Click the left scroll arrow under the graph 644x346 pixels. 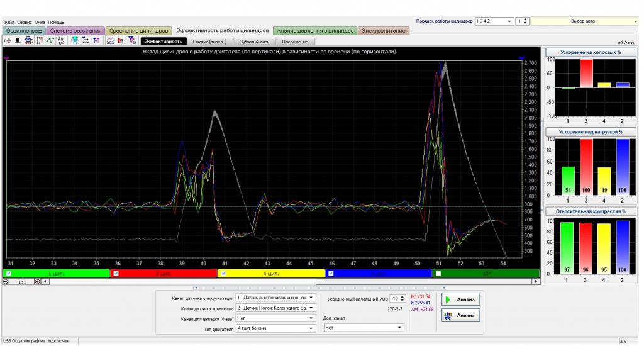point(45,282)
